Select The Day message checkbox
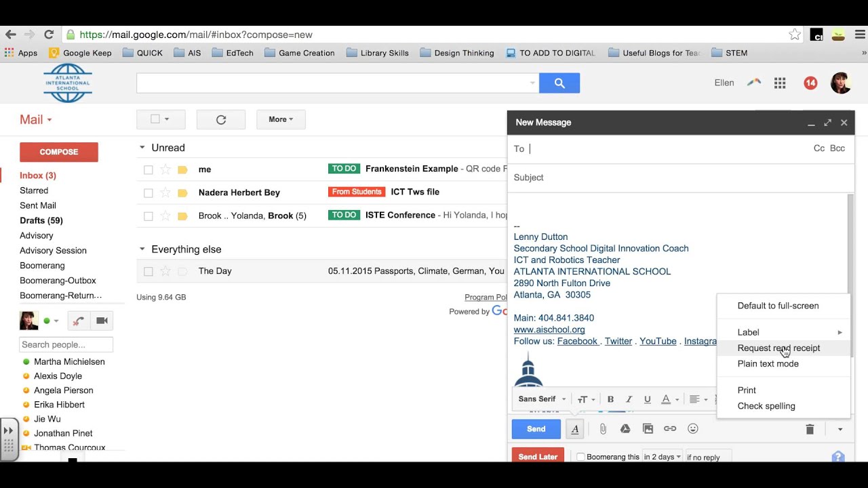This screenshot has height=488, width=868. [149, 271]
